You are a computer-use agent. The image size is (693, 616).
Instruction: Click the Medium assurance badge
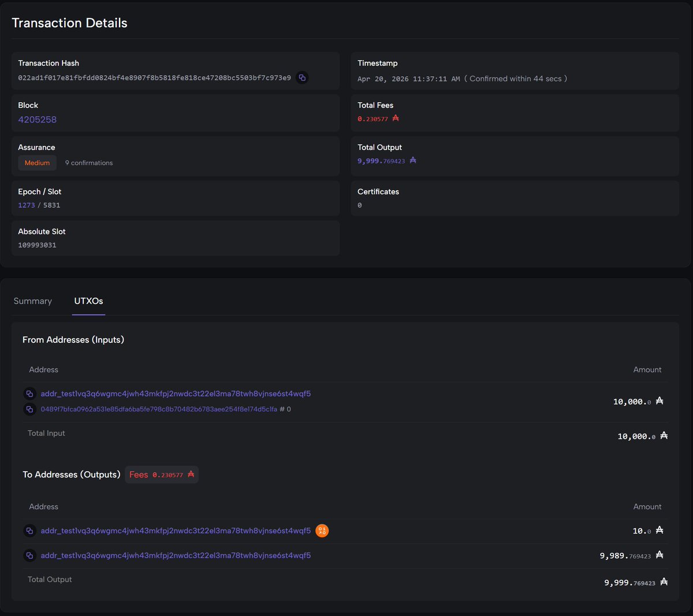click(x=37, y=163)
